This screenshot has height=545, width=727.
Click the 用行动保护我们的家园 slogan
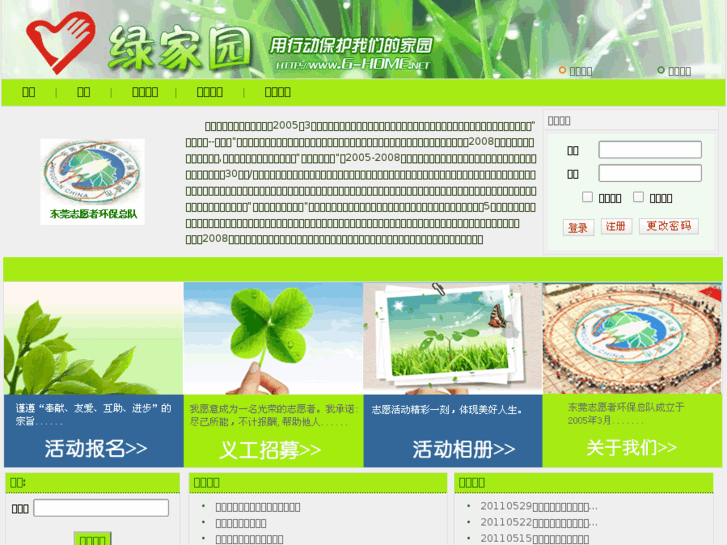point(351,45)
